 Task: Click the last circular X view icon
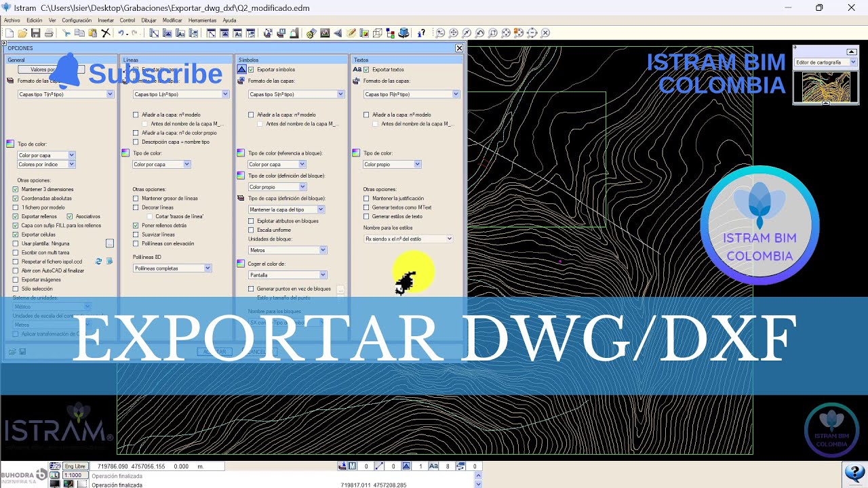[x=545, y=33]
